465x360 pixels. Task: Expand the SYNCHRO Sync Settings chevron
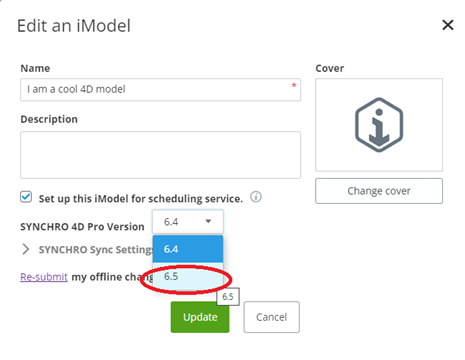coord(26,249)
